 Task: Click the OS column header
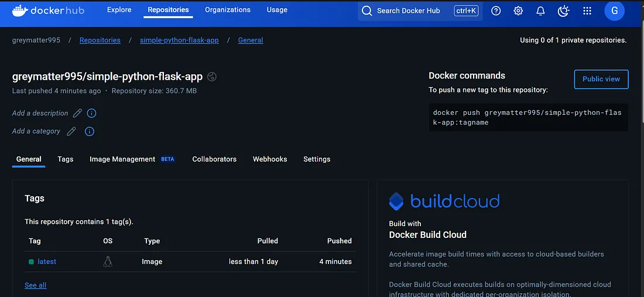(x=108, y=241)
